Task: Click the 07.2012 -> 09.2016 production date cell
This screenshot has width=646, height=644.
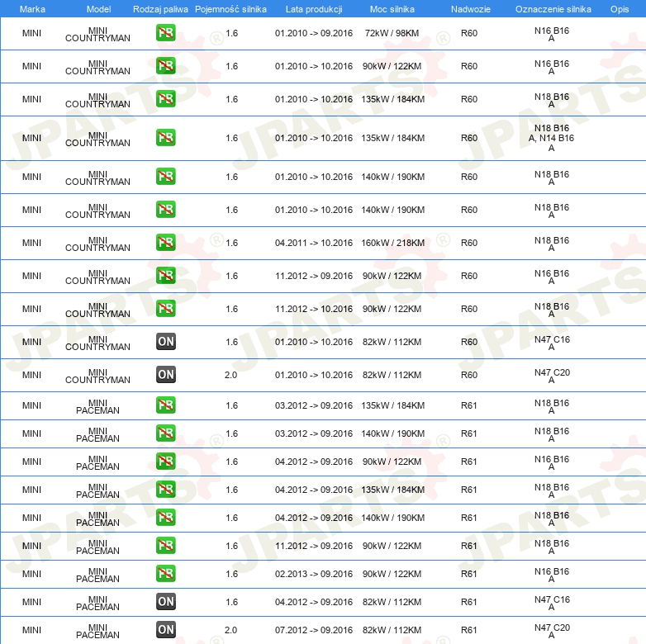Action: [x=313, y=630]
